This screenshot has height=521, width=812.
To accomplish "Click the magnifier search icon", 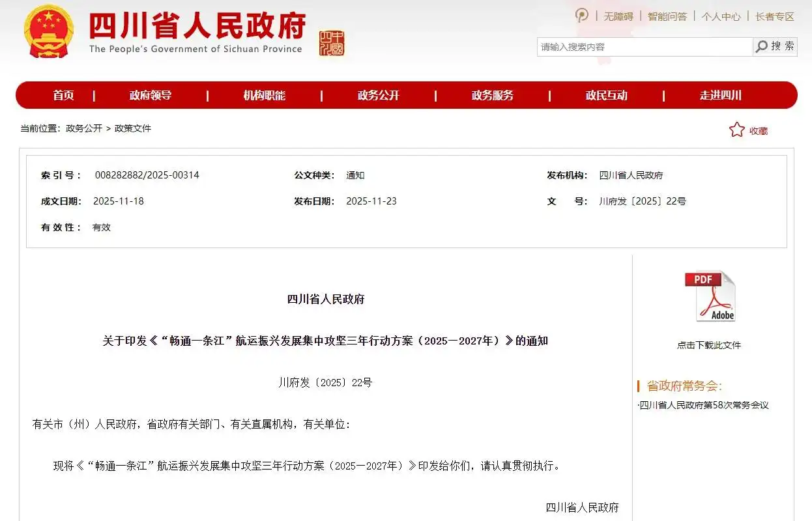I will 761,46.
